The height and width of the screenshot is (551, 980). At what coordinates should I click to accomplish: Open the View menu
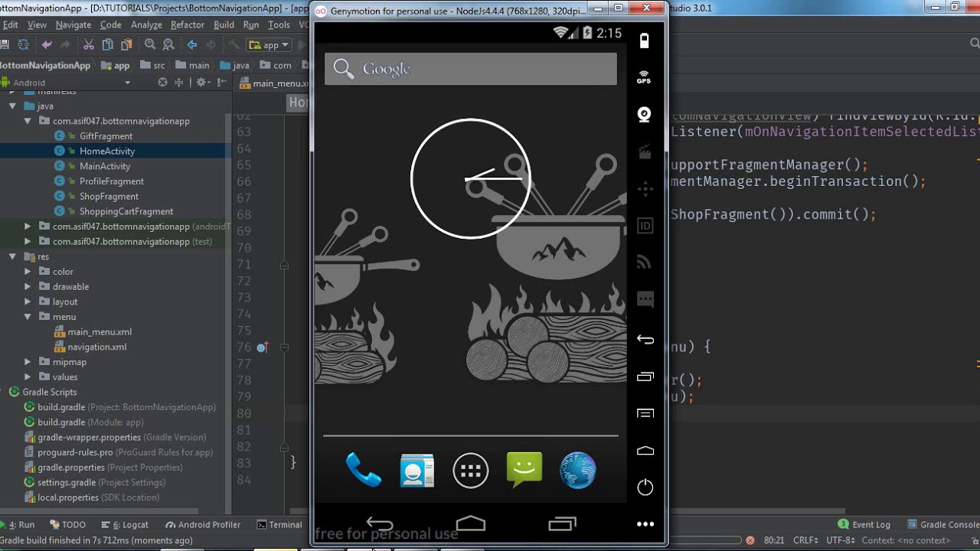37,24
